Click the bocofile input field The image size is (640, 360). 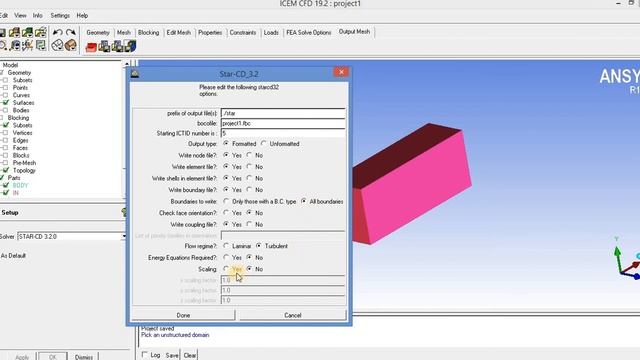point(283,123)
